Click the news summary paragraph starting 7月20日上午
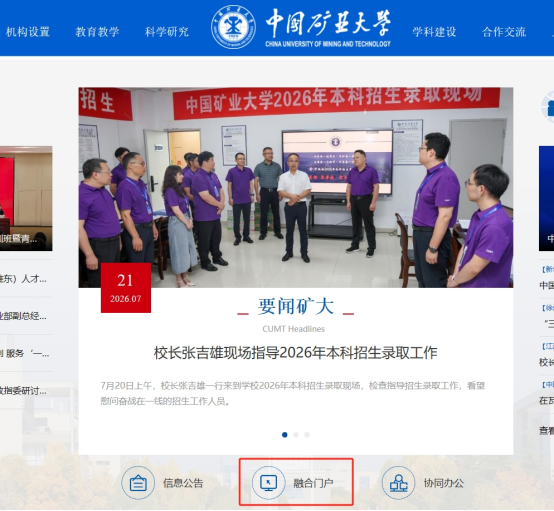Screen dimensions: 554x511 [x=293, y=393]
